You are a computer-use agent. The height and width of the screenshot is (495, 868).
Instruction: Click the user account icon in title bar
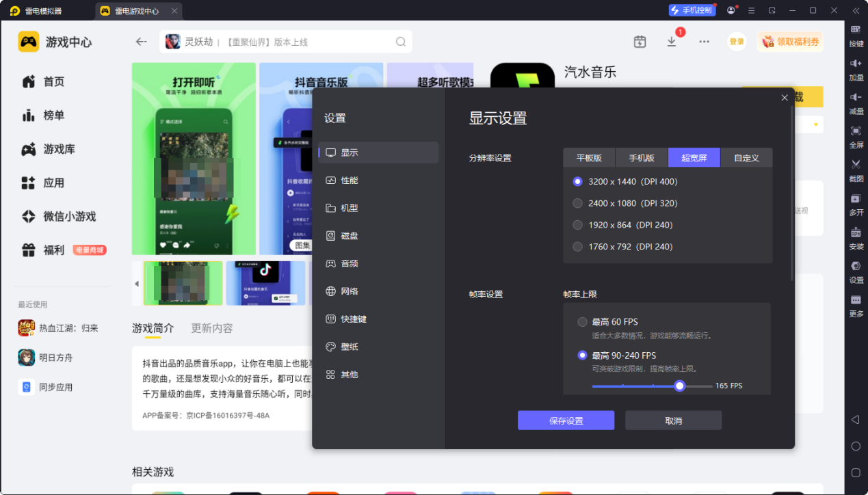pyautogui.click(x=731, y=10)
